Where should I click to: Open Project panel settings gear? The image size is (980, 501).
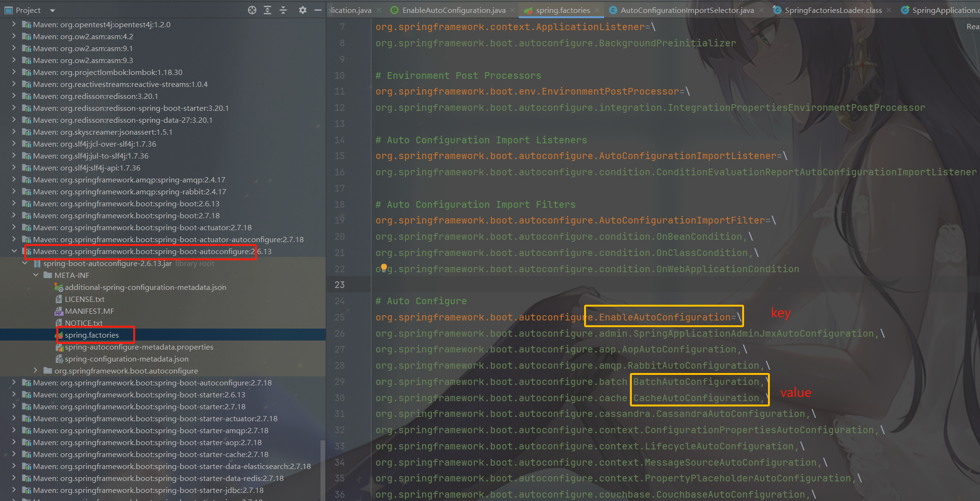point(302,10)
